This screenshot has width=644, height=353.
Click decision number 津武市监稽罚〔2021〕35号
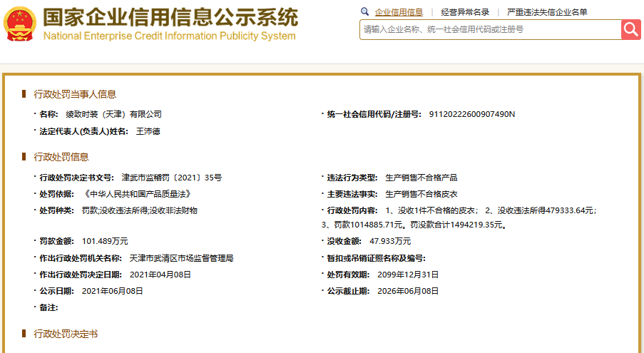point(172,178)
